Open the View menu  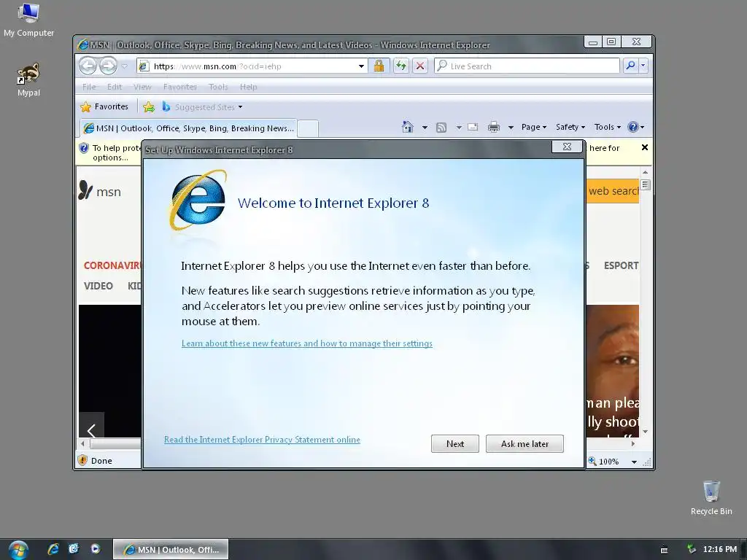(x=142, y=87)
